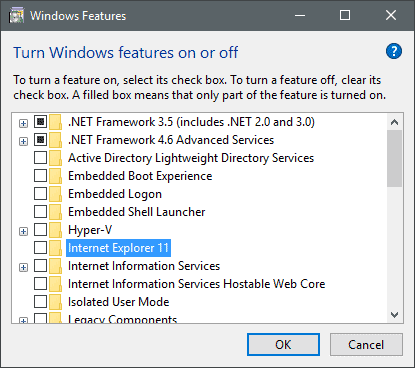Click folder icon beside Embedded Logon
This screenshot has width=415, height=368.
coord(56,194)
